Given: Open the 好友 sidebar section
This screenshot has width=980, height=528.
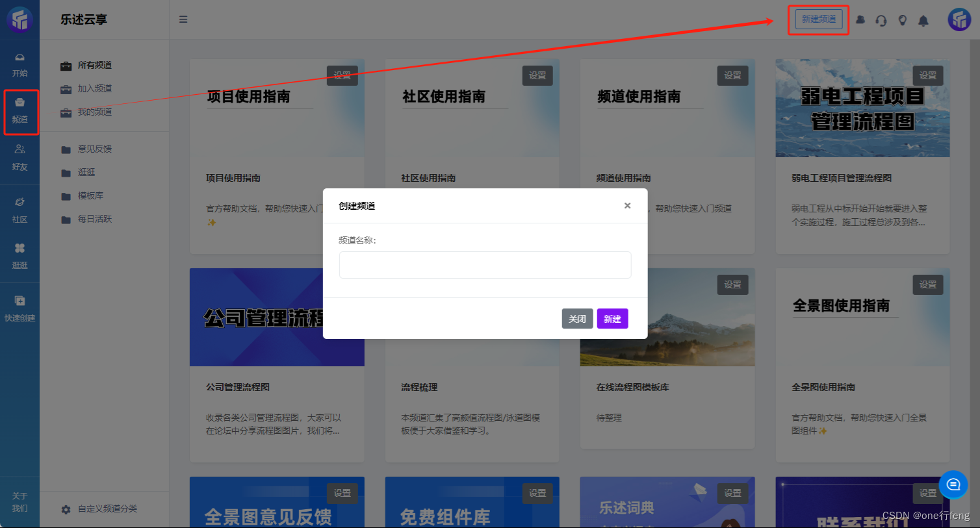Looking at the screenshot, I should click(x=19, y=158).
